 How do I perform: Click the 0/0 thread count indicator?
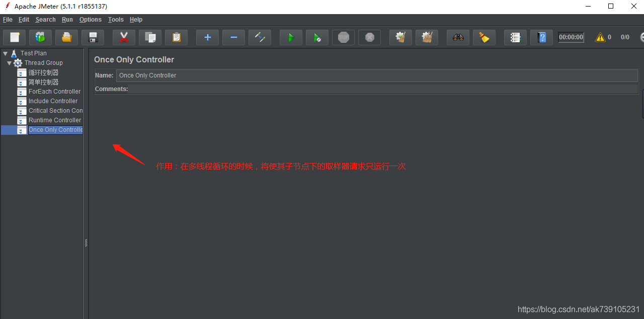625,37
